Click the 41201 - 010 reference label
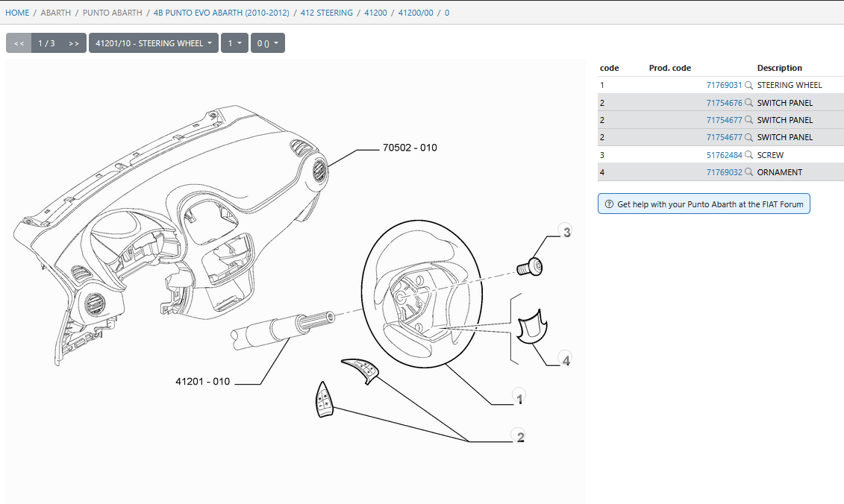 (202, 382)
